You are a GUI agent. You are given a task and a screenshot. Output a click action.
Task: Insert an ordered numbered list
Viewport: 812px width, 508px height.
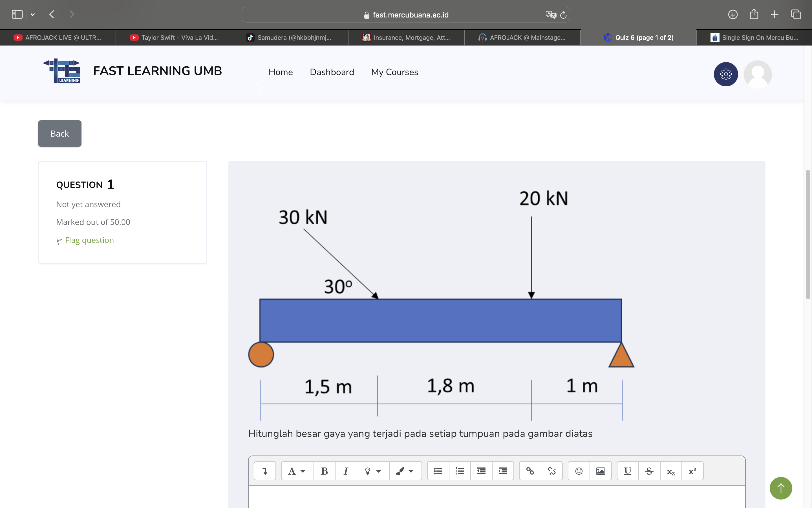[x=460, y=471]
